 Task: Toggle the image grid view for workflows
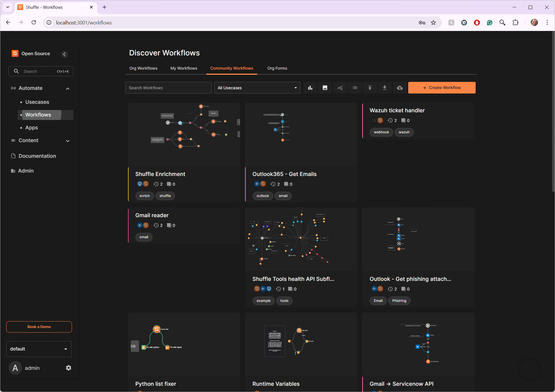[x=325, y=88]
